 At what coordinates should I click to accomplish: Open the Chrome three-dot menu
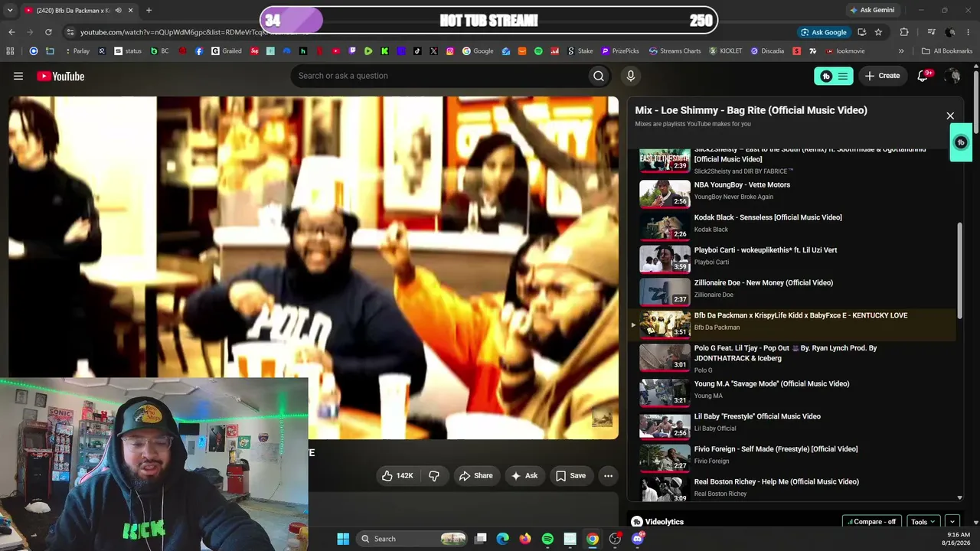pos(969,32)
